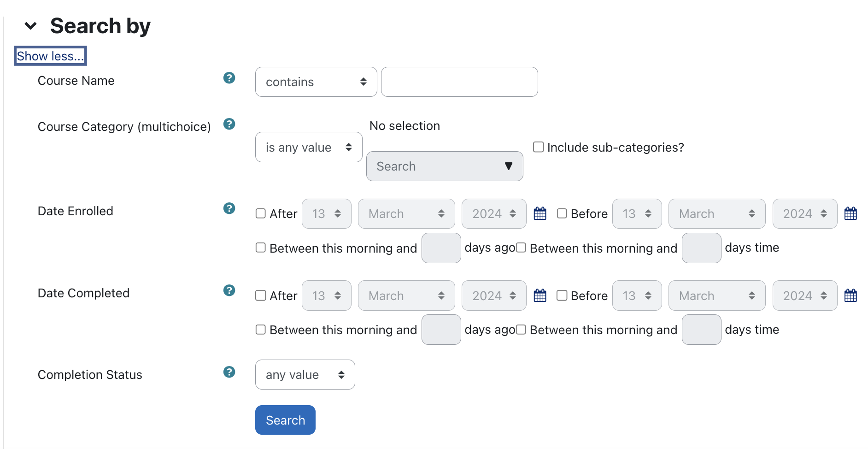Open calendar picker for Date Enrolled After
The width and height of the screenshot is (868, 449).
pyautogui.click(x=540, y=213)
